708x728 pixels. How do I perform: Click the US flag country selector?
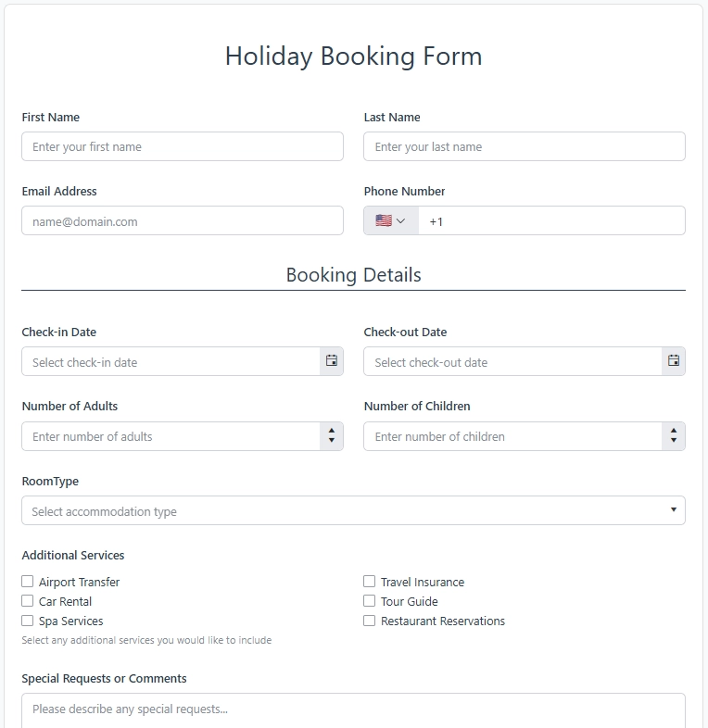pyautogui.click(x=390, y=221)
